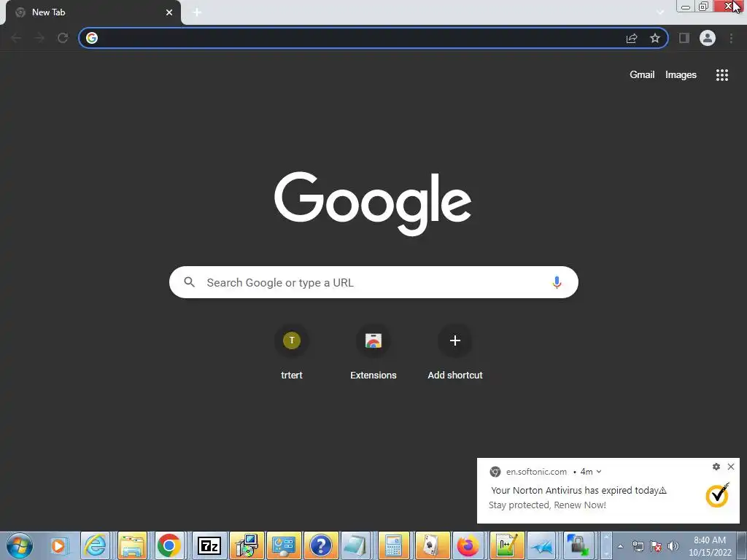Open the Gmail link

click(642, 75)
